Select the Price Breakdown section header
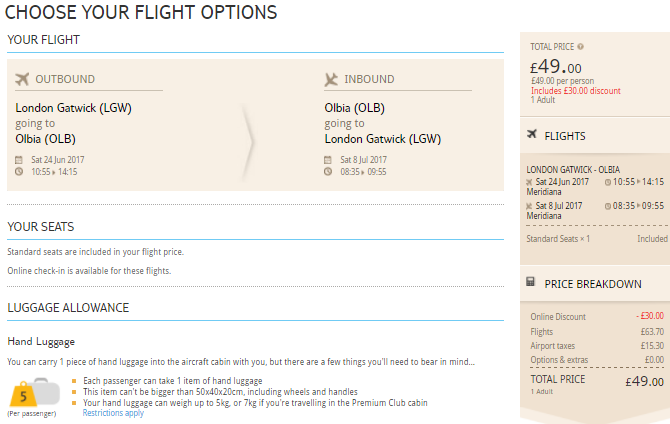 pyautogui.click(x=593, y=284)
